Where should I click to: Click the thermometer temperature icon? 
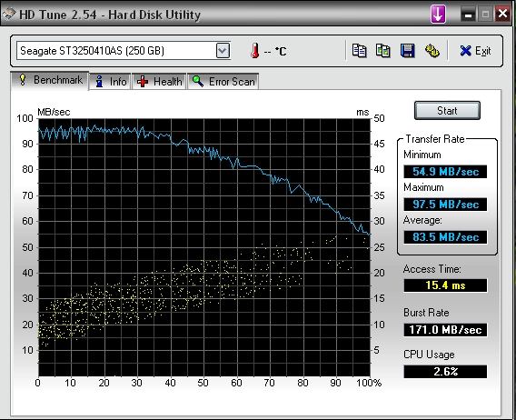(254, 51)
